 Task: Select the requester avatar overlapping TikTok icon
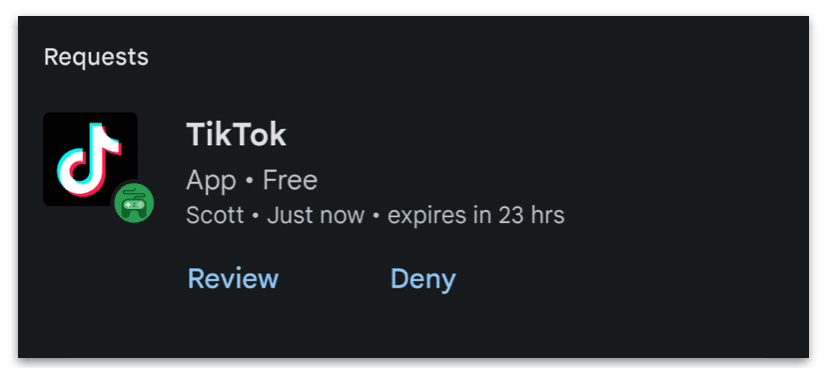click(134, 204)
